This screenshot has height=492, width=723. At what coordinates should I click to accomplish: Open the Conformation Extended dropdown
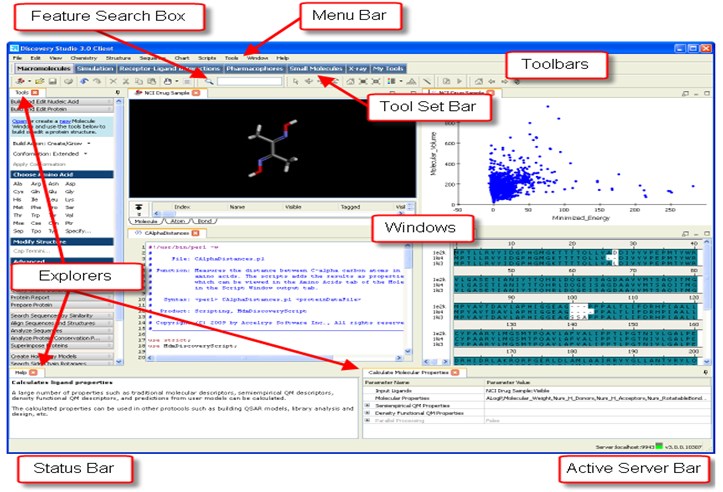(86, 154)
